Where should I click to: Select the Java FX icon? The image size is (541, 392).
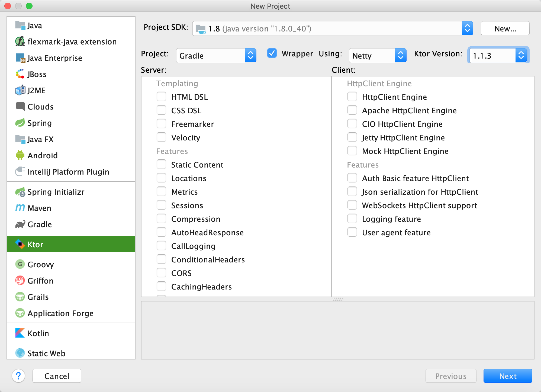(x=20, y=139)
